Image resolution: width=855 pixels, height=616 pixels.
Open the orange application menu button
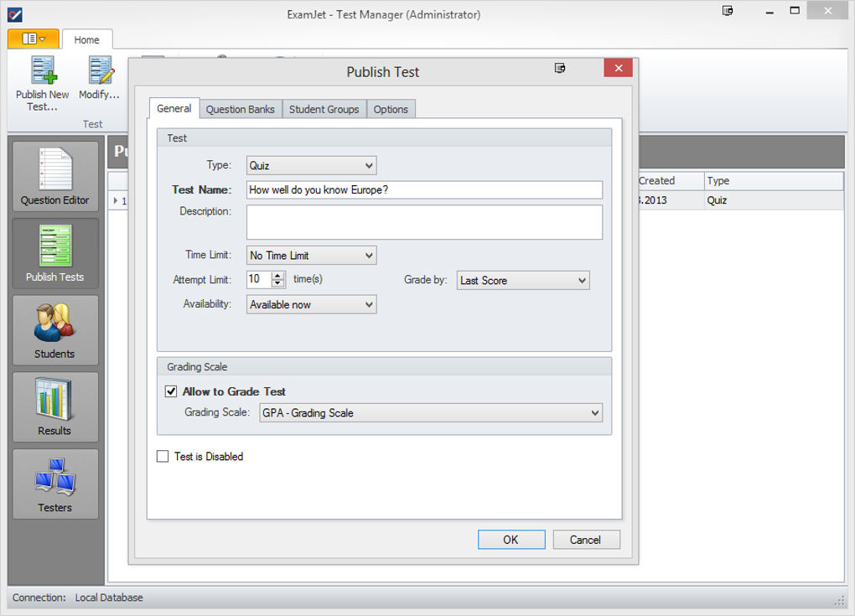(x=34, y=39)
